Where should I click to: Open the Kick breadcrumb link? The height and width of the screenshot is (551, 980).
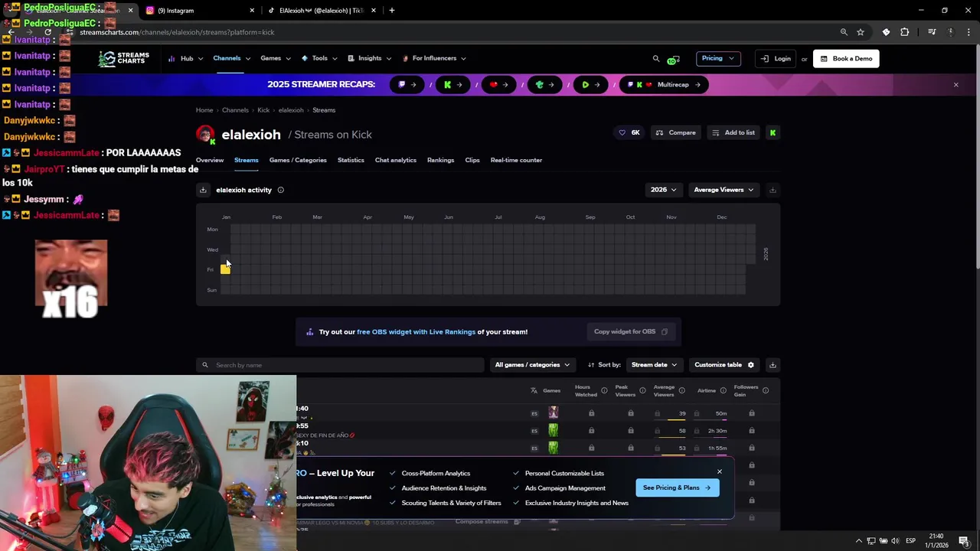point(263,110)
